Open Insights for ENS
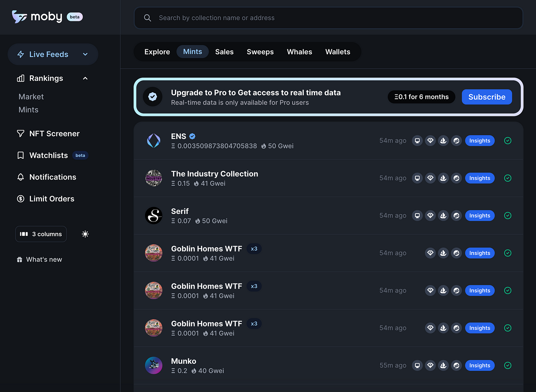This screenshot has height=392, width=536. (480, 140)
